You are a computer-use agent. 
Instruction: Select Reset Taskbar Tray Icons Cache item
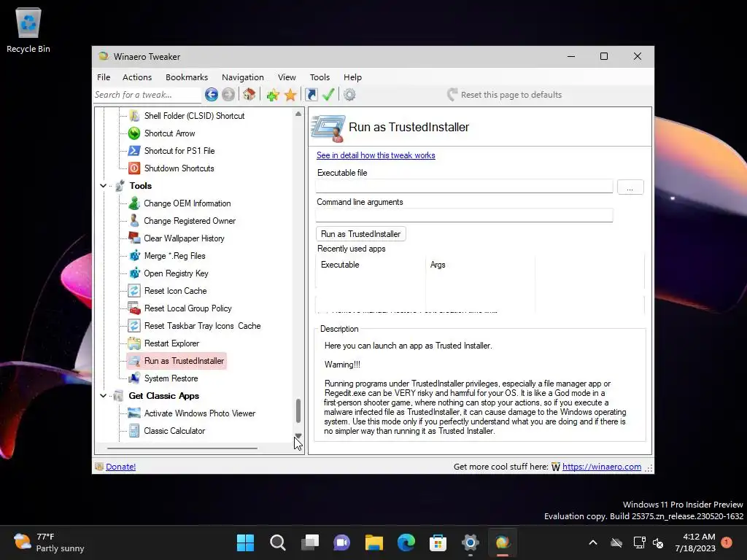(202, 326)
